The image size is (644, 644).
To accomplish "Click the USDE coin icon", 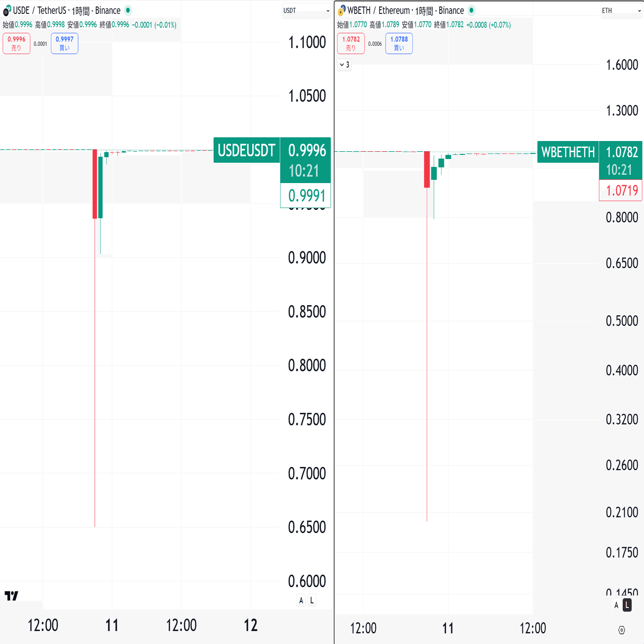I will click(x=7, y=11).
